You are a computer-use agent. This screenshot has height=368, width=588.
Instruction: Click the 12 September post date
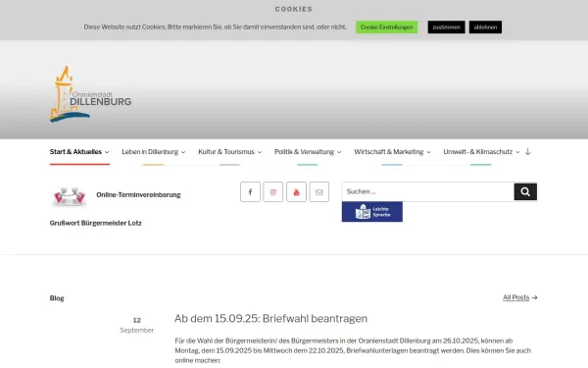(137, 325)
